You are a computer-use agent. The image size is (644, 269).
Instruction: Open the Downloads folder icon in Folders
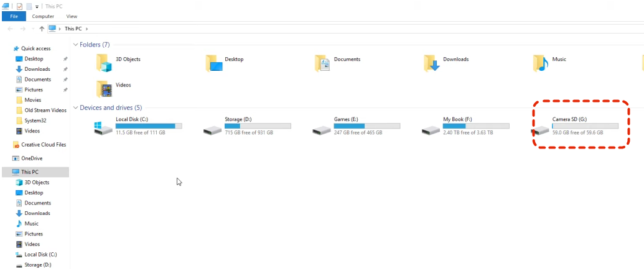(432, 63)
